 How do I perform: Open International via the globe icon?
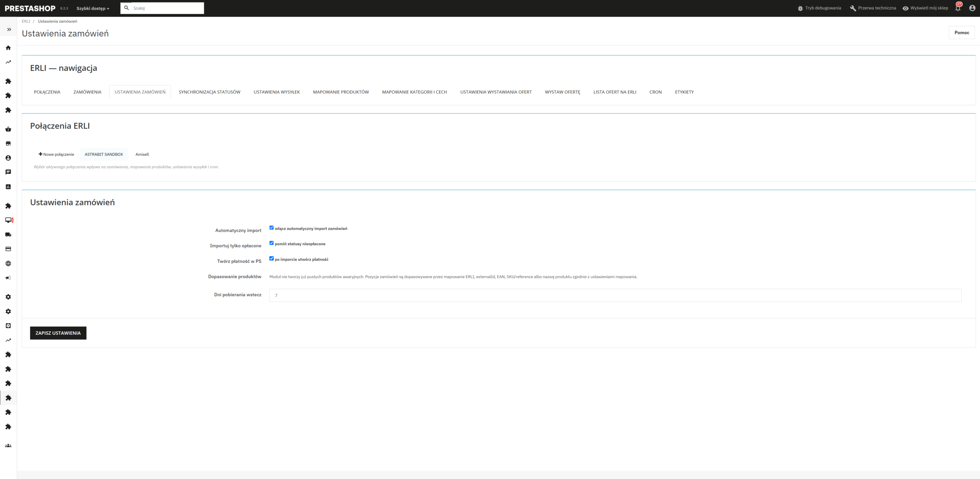click(x=8, y=264)
